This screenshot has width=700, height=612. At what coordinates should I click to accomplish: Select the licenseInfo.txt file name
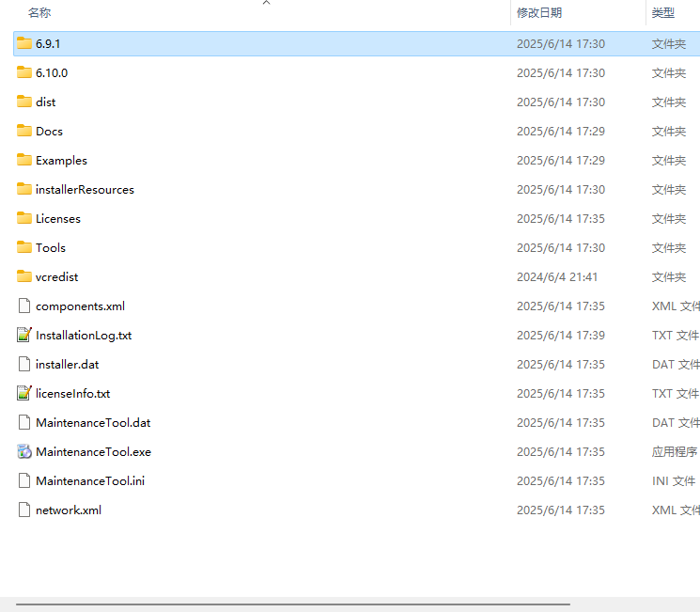(x=72, y=393)
